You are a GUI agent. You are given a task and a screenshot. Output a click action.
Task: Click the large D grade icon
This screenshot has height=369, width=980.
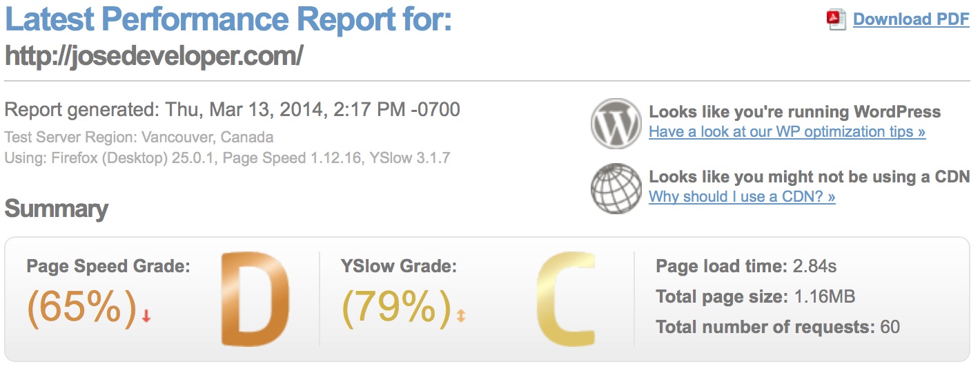[255, 299]
